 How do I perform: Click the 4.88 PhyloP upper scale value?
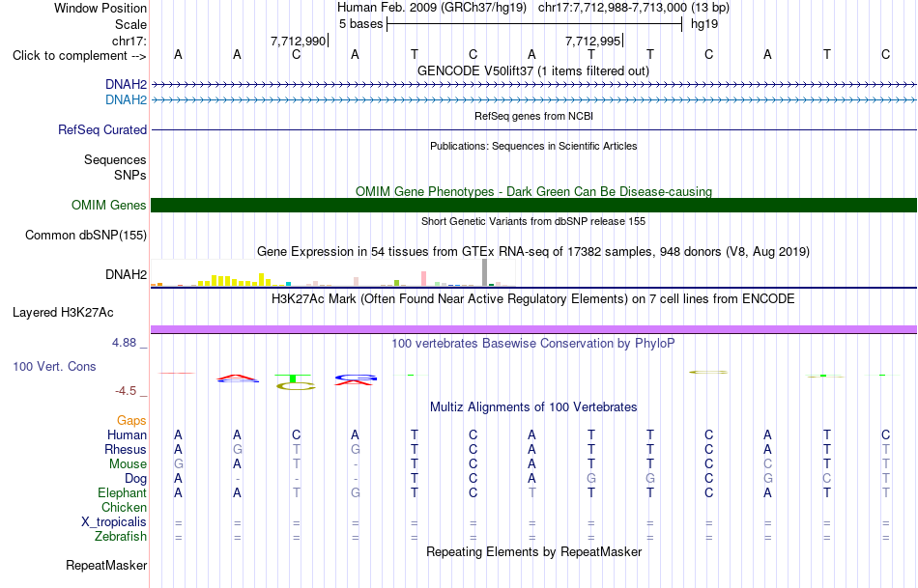pyautogui.click(x=124, y=343)
